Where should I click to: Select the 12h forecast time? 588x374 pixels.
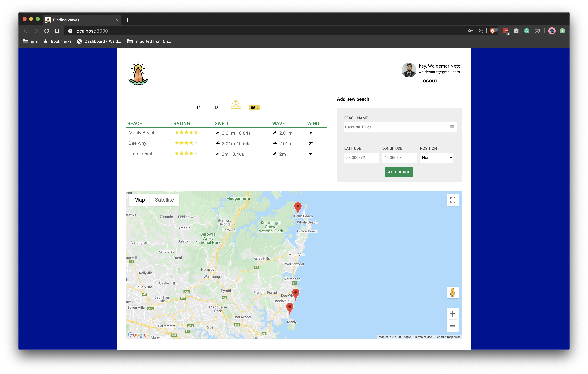pos(199,108)
